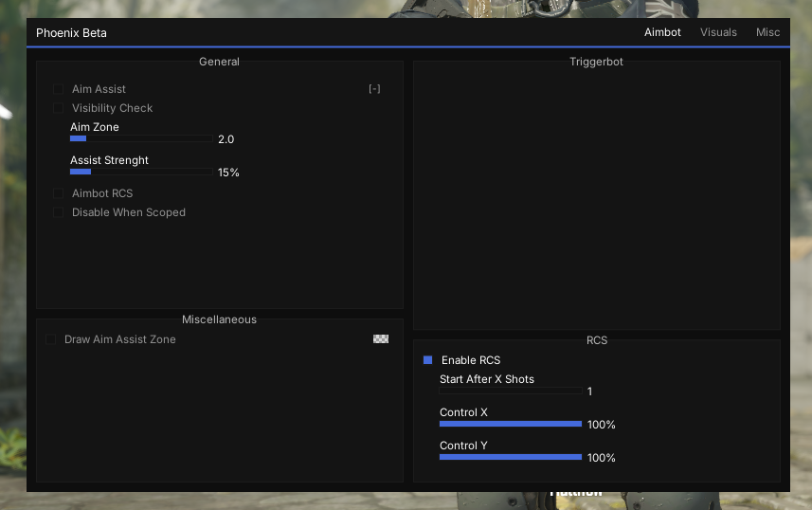Toggle Draw Aim Assist Zone checkbox

51,339
